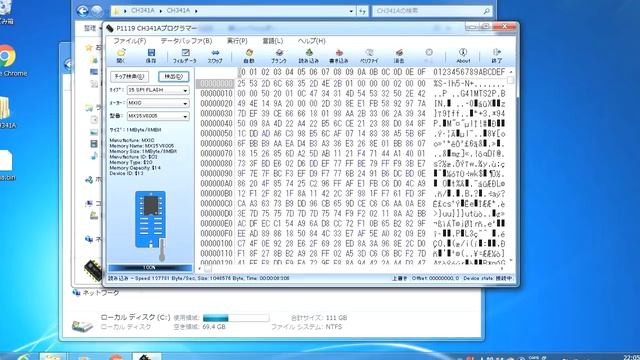Click the CH341A programmer title bar icon

pos(110,28)
